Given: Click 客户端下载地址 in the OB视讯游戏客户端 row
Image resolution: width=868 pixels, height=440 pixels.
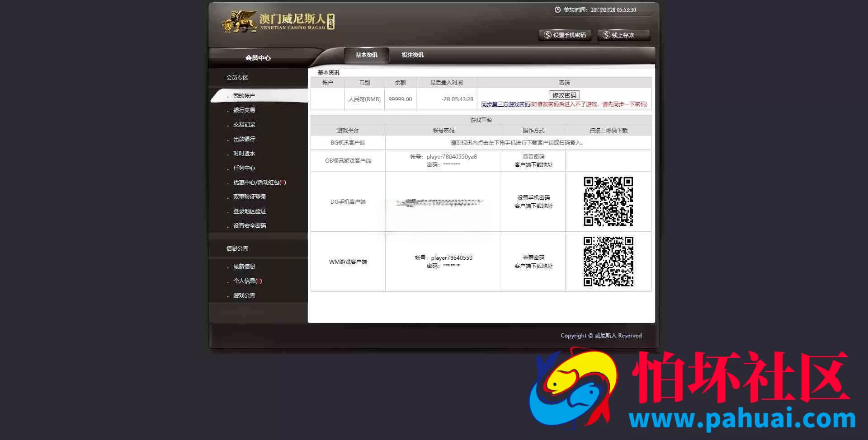Looking at the screenshot, I should pos(533,165).
